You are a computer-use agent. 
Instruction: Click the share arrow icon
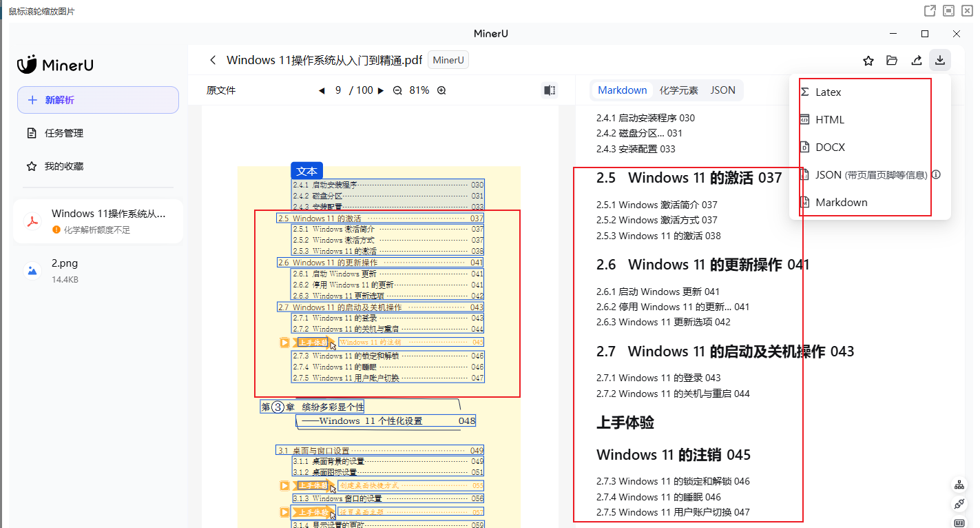[x=917, y=61]
